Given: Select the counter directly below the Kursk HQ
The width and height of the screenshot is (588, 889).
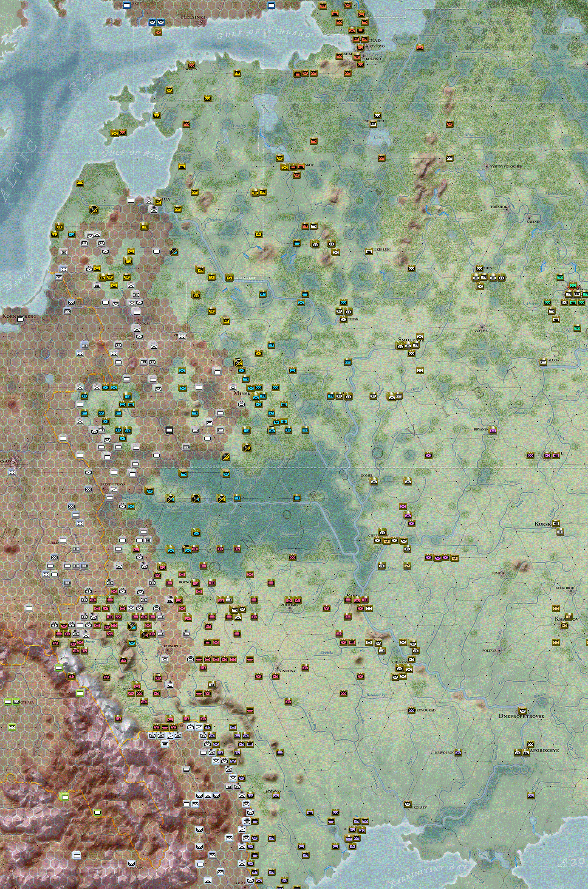Looking at the screenshot, I should (560, 532).
